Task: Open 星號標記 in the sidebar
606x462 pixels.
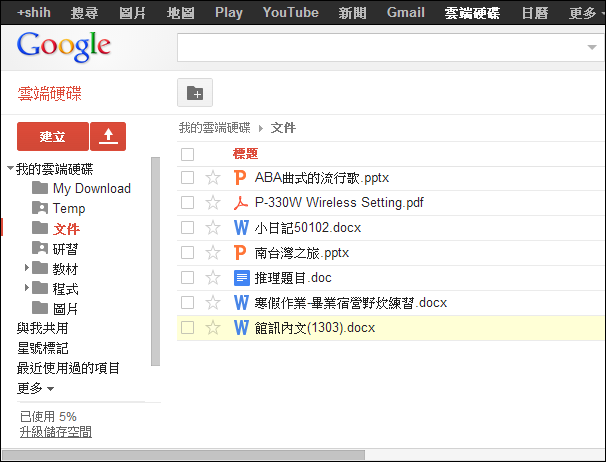Action: [x=43, y=348]
